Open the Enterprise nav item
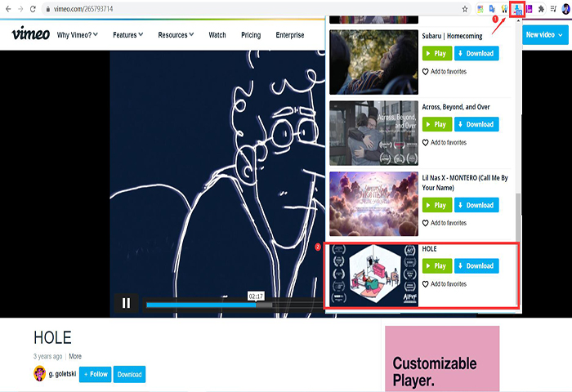The image size is (572, 392). 290,35
